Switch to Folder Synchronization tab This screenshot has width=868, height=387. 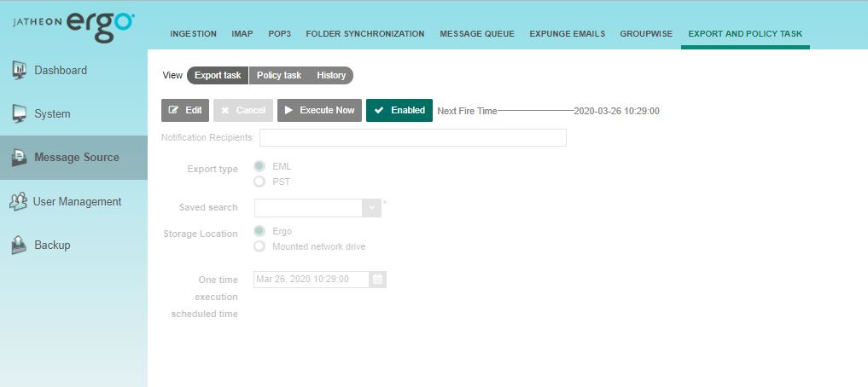[x=365, y=34]
